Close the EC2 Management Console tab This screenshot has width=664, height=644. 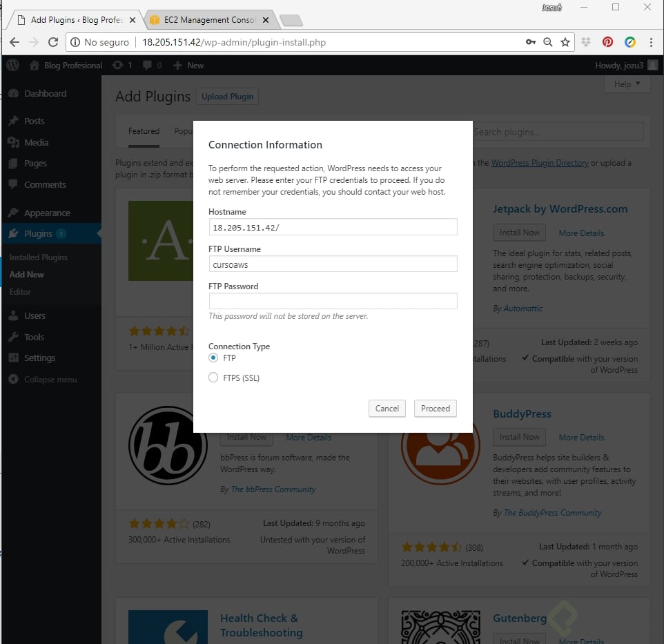[x=266, y=20]
